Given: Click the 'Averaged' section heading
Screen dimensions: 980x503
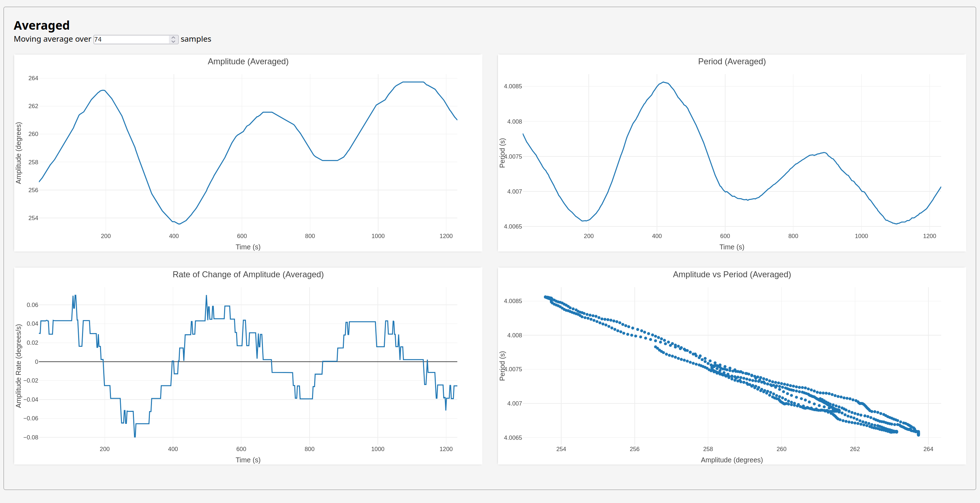Looking at the screenshot, I should click(x=41, y=25).
